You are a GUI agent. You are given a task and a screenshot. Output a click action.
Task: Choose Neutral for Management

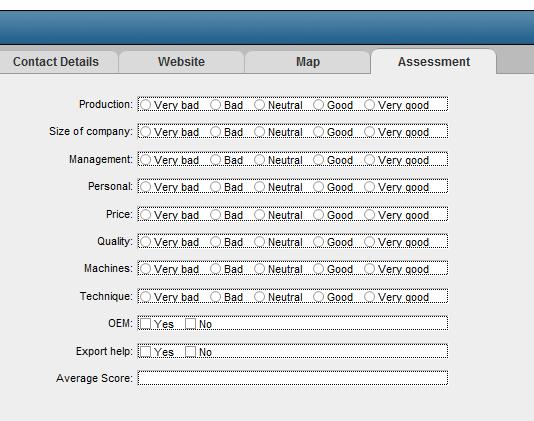[259, 160]
